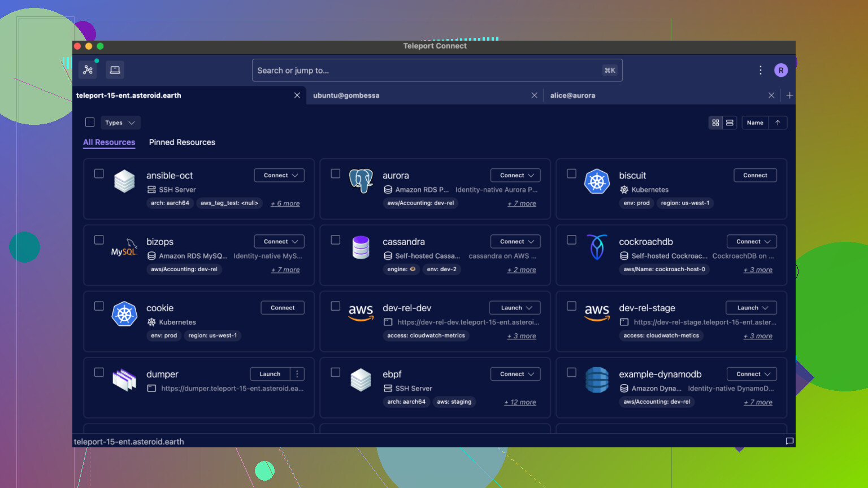Viewport: 868px width, 488px height.
Task: Open the feedback chat icon in status bar
Action: coord(789,441)
